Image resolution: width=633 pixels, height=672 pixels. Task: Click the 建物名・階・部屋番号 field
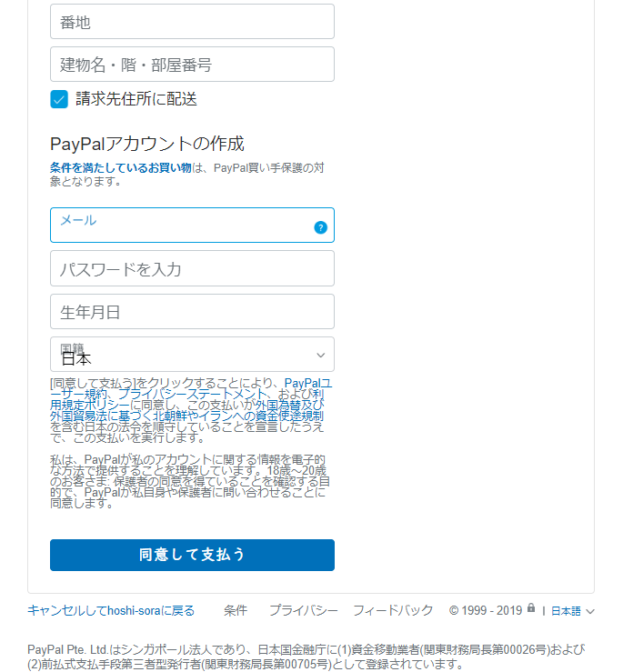coord(192,65)
